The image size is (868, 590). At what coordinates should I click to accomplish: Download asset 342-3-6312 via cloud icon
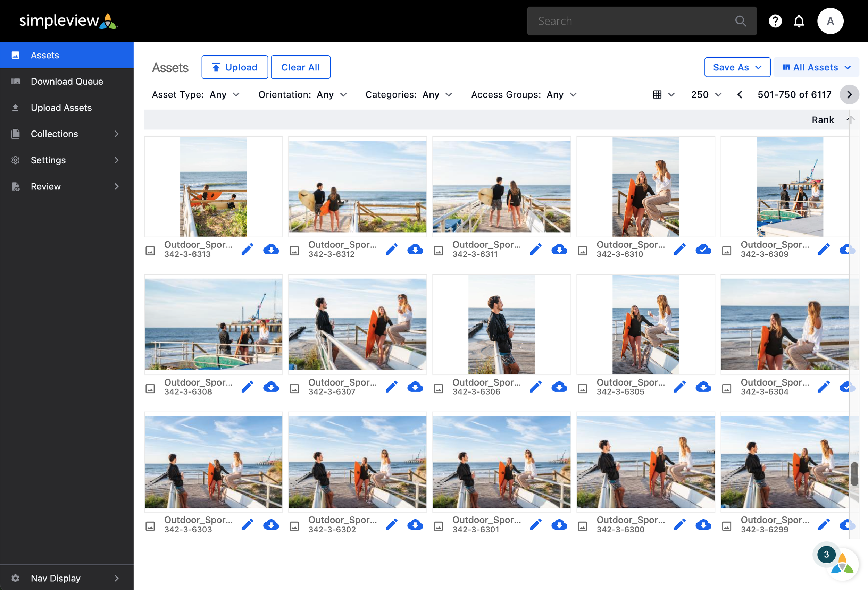[x=415, y=249]
